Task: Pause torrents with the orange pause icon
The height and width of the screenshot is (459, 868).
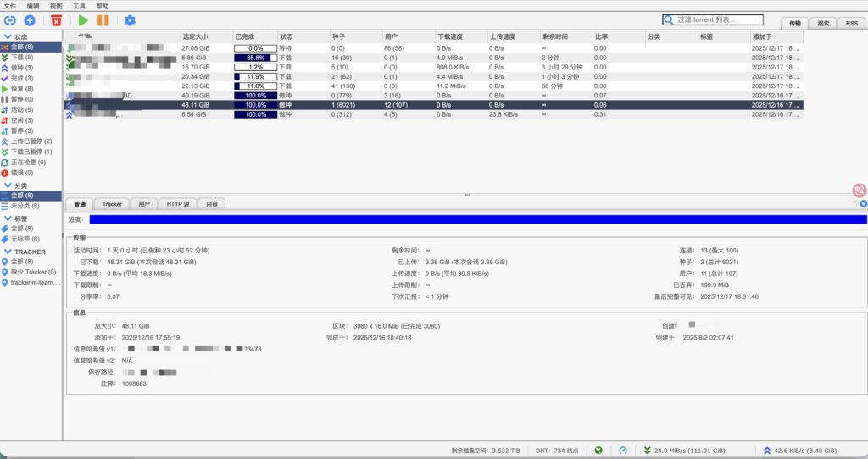Action: tap(103, 19)
